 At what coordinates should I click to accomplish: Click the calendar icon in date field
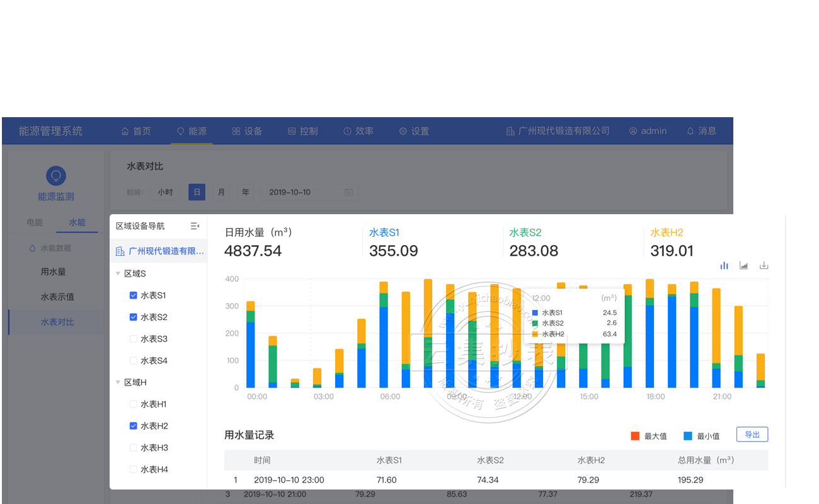tap(348, 192)
